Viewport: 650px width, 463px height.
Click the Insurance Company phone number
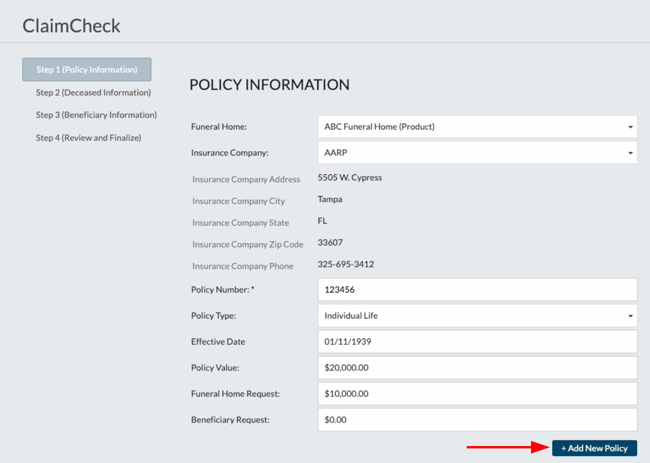346,264
